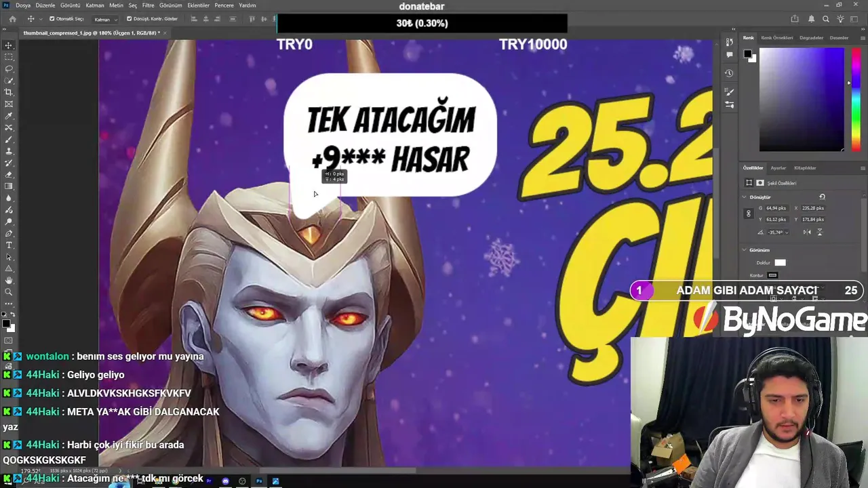Select the Frame tool
The height and width of the screenshot is (488, 868).
click(x=9, y=104)
